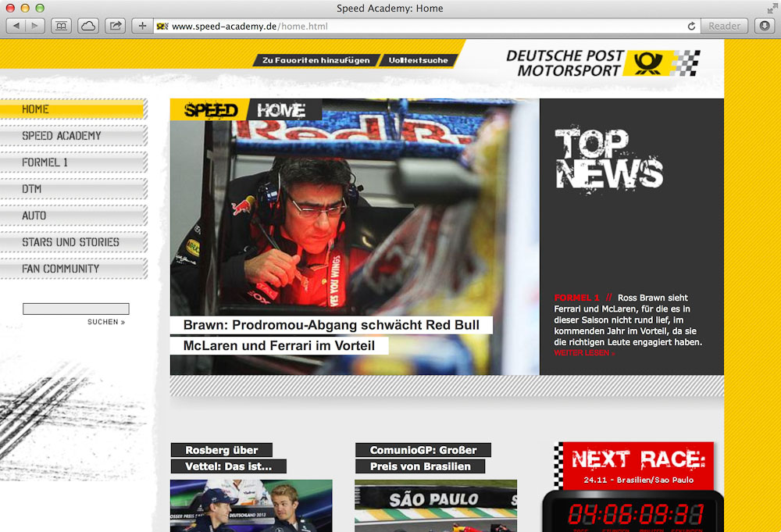Minimize the window with yellow button
The width and height of the screenshot is (781, 532).
(x=25, y=8)
